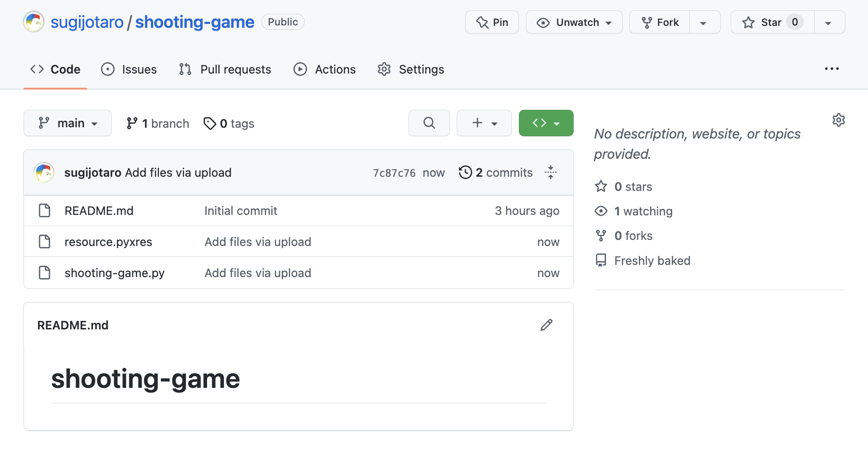Click the latest commit hash 7c87c76
This screenshot has width=868, height=459.
(x=394, y=172)
